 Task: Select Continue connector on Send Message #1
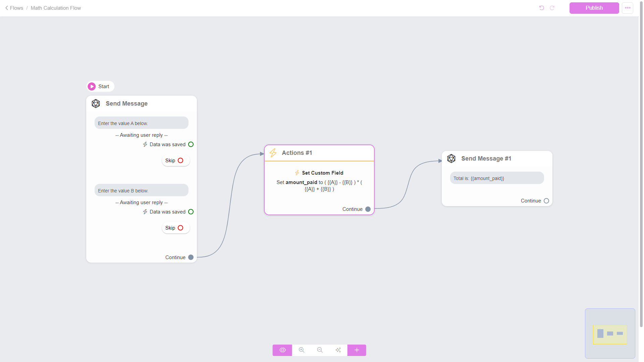[x=546, y=201]
